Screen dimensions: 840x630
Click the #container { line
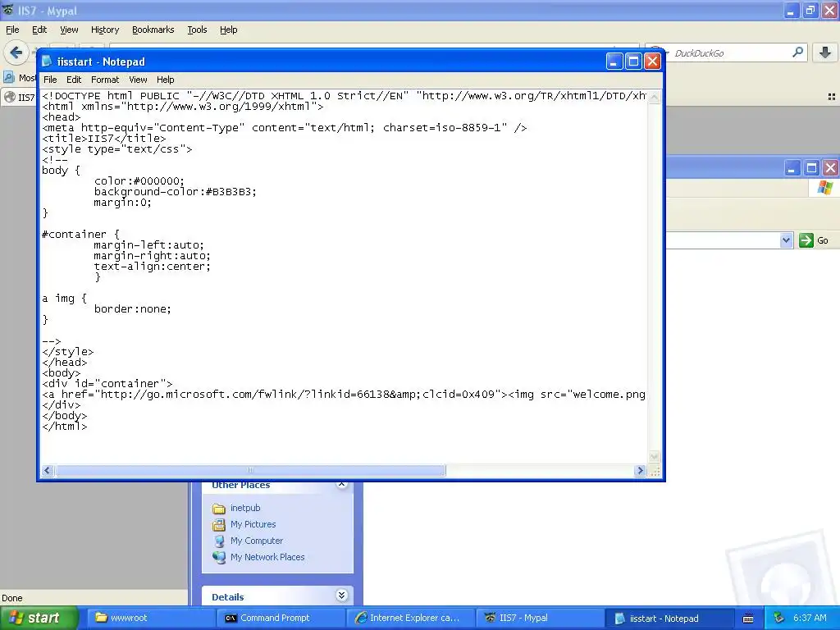80,234
